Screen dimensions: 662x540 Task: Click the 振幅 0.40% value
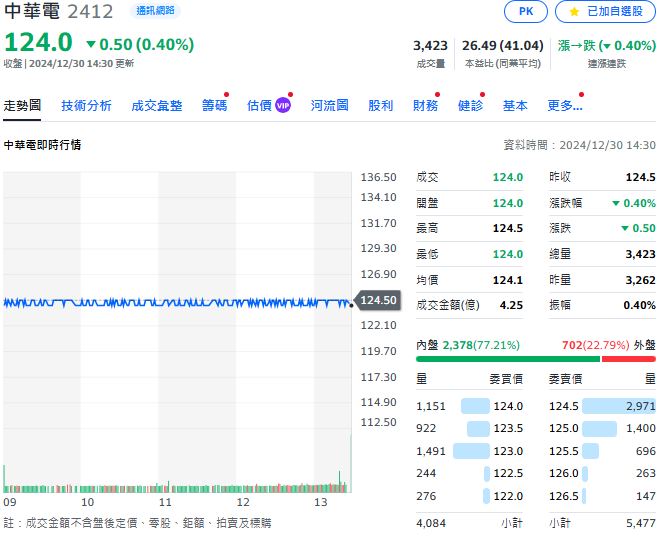pyautogui.click(x=640, y=305)
